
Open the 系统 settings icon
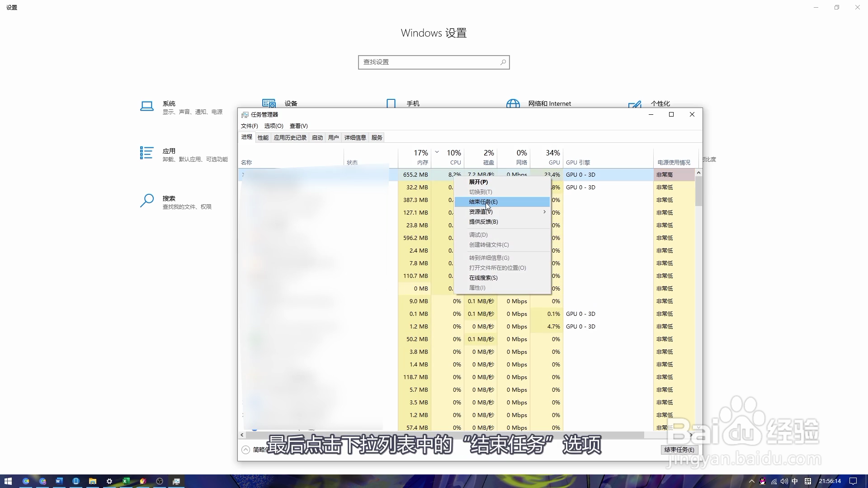pyautogui.click(x=146, y=107)
